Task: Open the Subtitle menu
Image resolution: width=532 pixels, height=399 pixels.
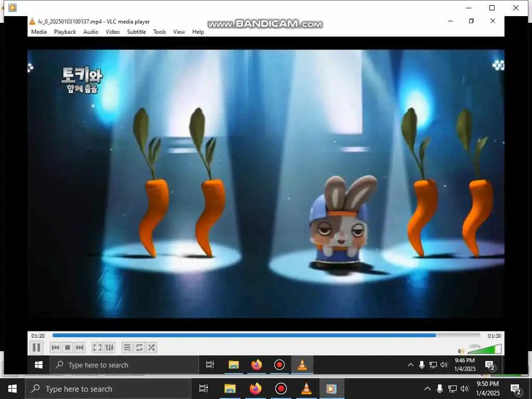Action: click(137, 32)
